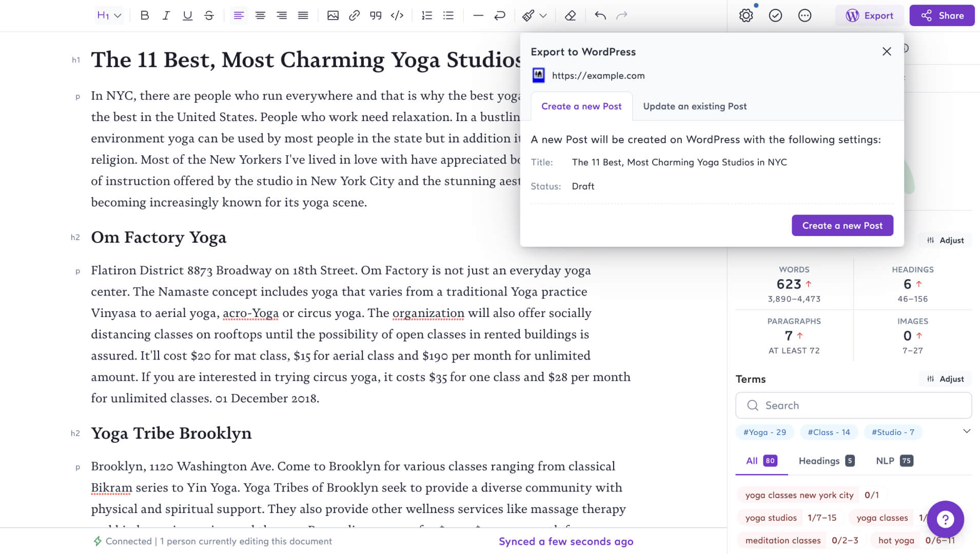The width and height of the screenshot is (980, 554).
Task: Open the heading level dropdown
Action: point(109,15)
